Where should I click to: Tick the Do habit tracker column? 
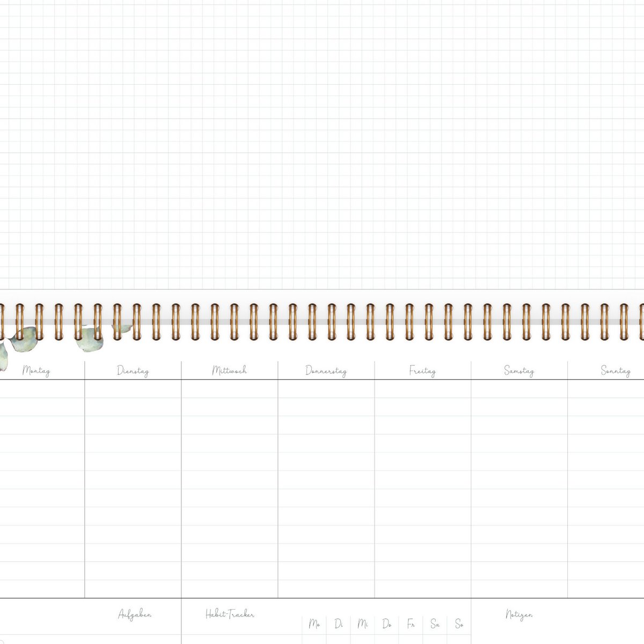(x=387, y=624)
